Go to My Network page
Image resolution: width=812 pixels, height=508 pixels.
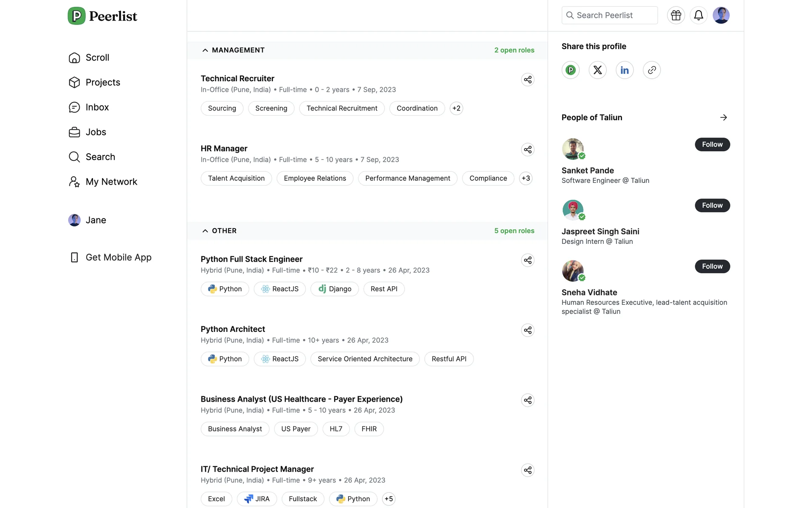coord(111,182)
